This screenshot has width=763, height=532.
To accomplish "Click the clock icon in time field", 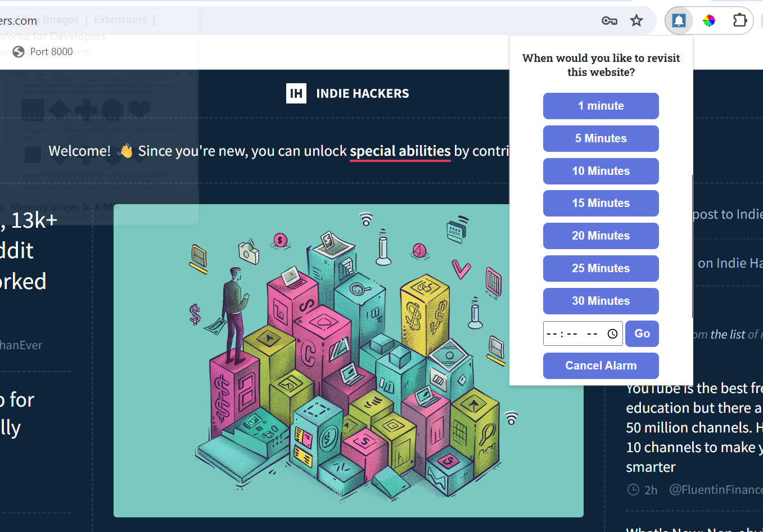I will tap(612, 334).
